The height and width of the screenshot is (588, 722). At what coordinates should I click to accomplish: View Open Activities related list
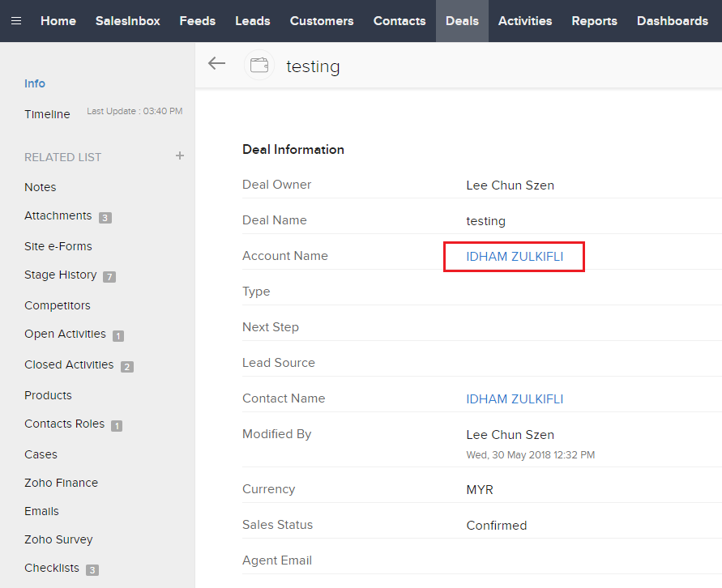pyautogui.click(x=65, y=334)
